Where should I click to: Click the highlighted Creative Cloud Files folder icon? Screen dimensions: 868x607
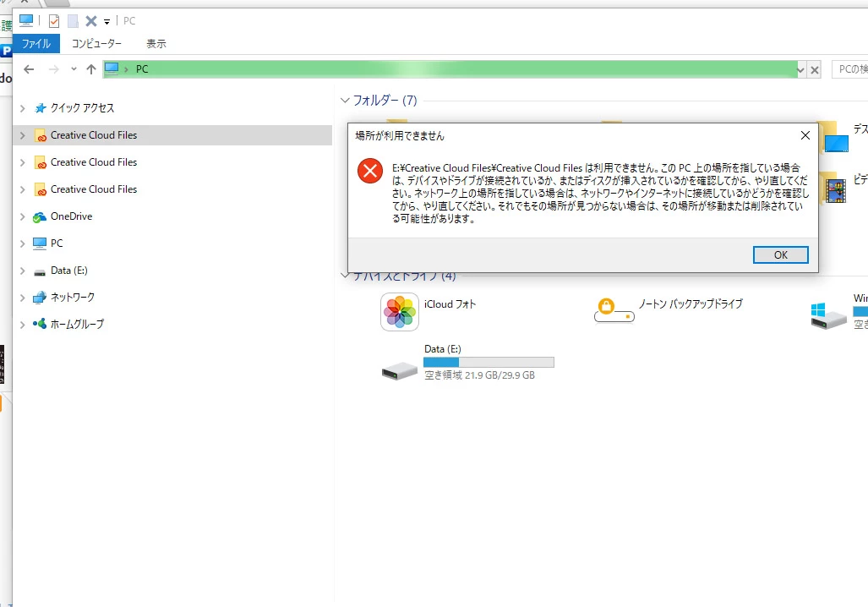41,135
